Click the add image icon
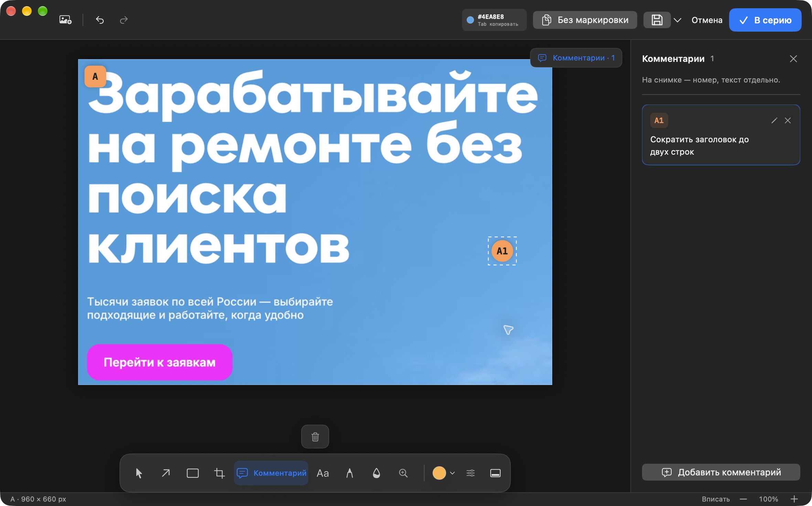Image resolution: width=812 pixels, height=506 pixels. pyautogui.click(x=65, y=20)
